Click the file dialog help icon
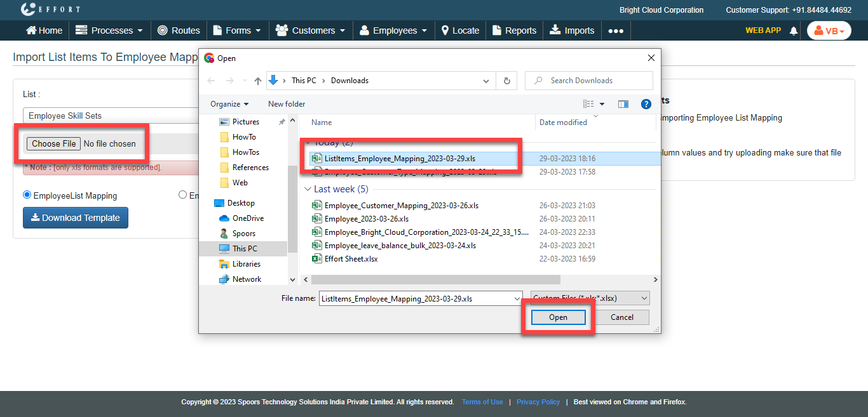The height and width of the screenshot is (417, 868). pos(646,104)
